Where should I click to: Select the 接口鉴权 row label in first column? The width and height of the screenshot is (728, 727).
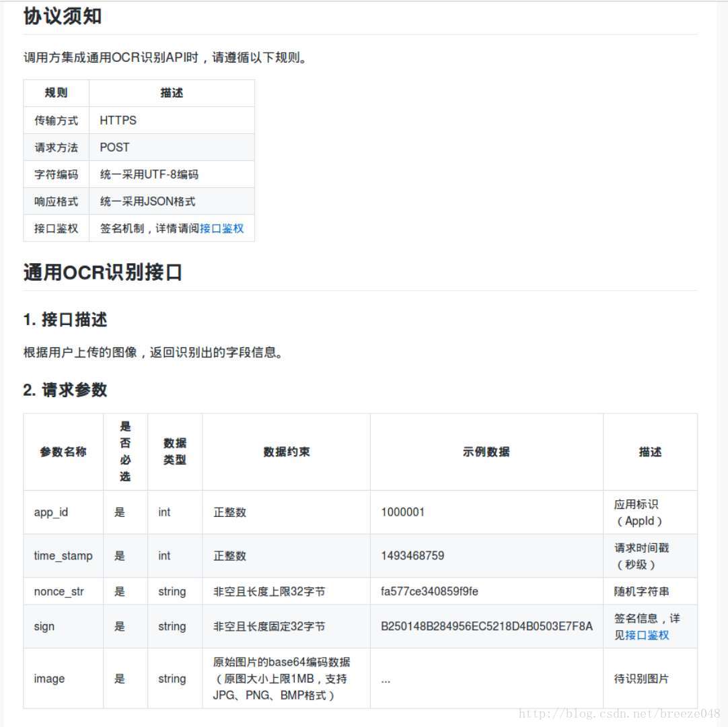pyautogui.click(x=56, y=228)
